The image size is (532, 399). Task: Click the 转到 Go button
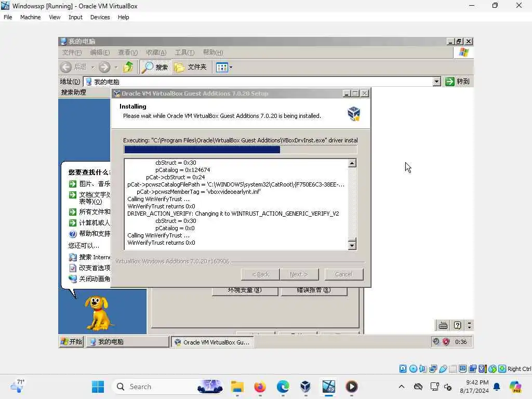457,82
